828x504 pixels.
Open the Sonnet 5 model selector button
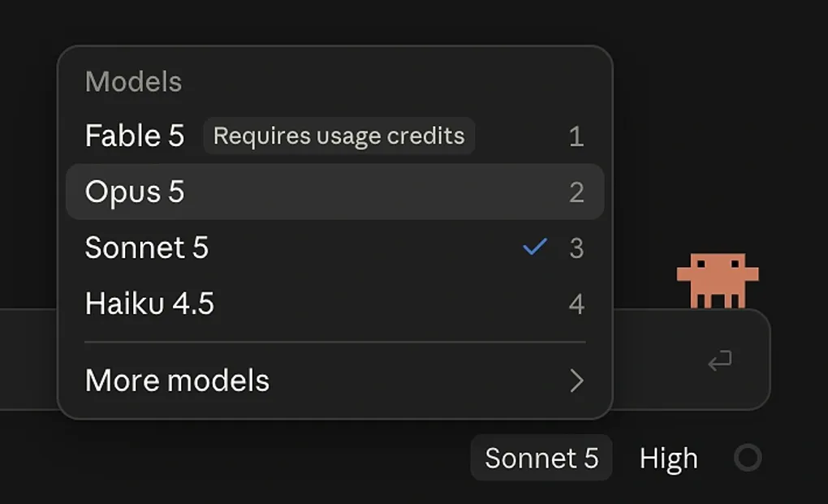(x=541, y=458)
